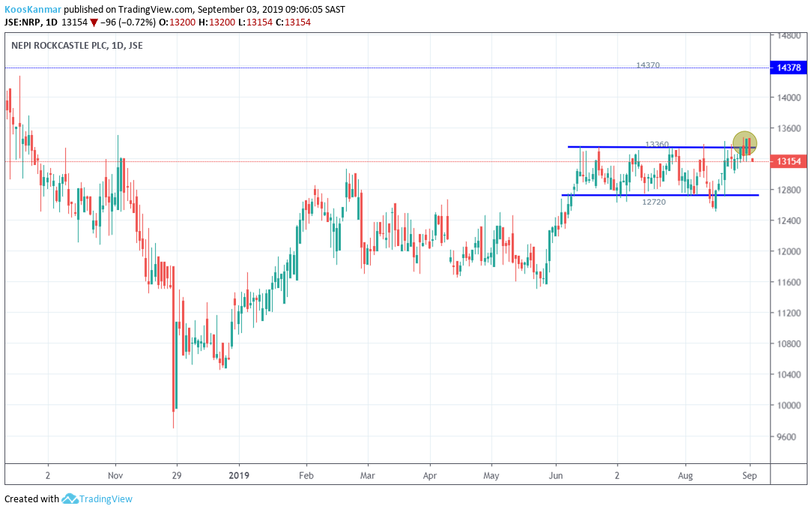Select the 13154 red price label
The width and height of the screenshot is (812, 512).
tap(788, 161)
